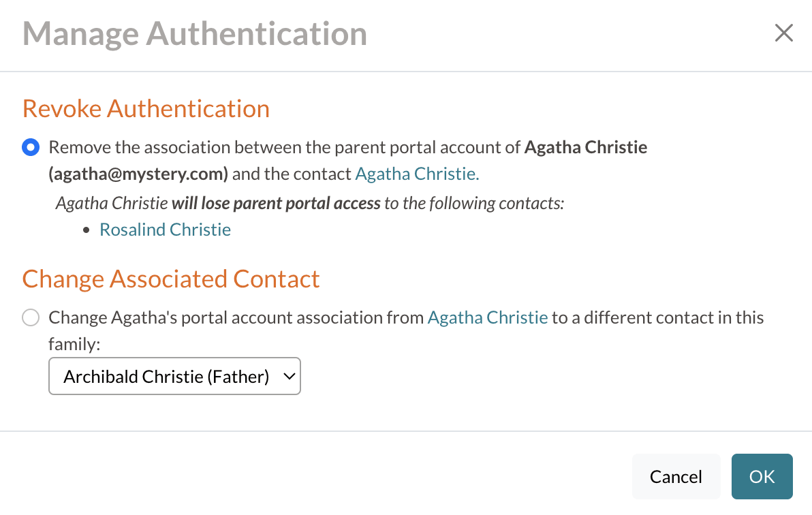812x515 pixels.
Task: Select the Revoke Authentication radio option
Action: coord(31,147)
